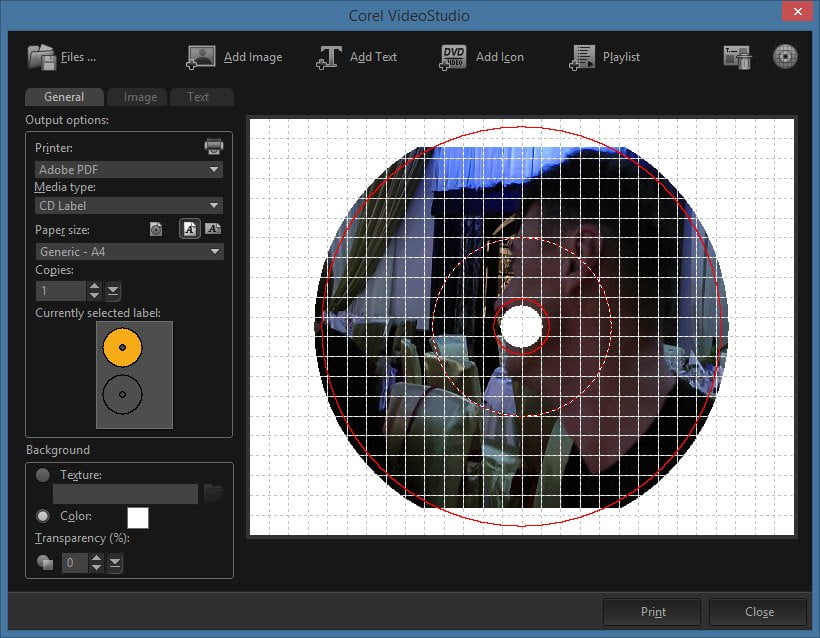Screen dimensions: 820x638
Task: Select landscape paper orientation icon
Action: [213, 229]
